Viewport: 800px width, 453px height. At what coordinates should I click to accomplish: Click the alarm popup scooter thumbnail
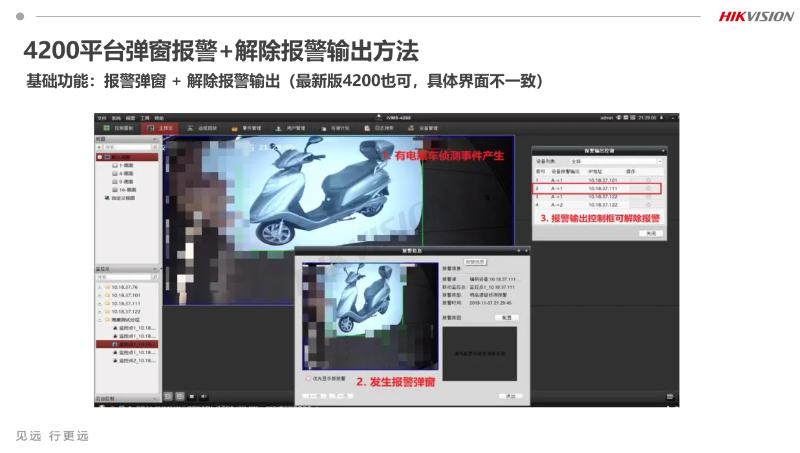click(x=370, y=316)
